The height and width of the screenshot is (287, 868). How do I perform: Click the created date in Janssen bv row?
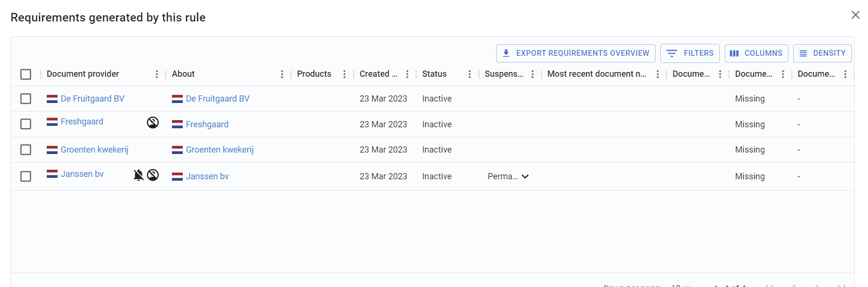coord(383,176)
